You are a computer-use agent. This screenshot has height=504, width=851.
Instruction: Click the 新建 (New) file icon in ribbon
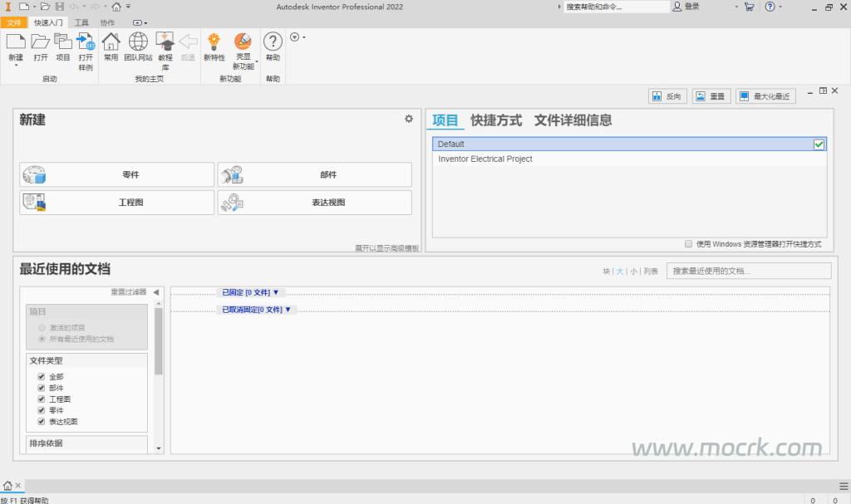[16, 42]
